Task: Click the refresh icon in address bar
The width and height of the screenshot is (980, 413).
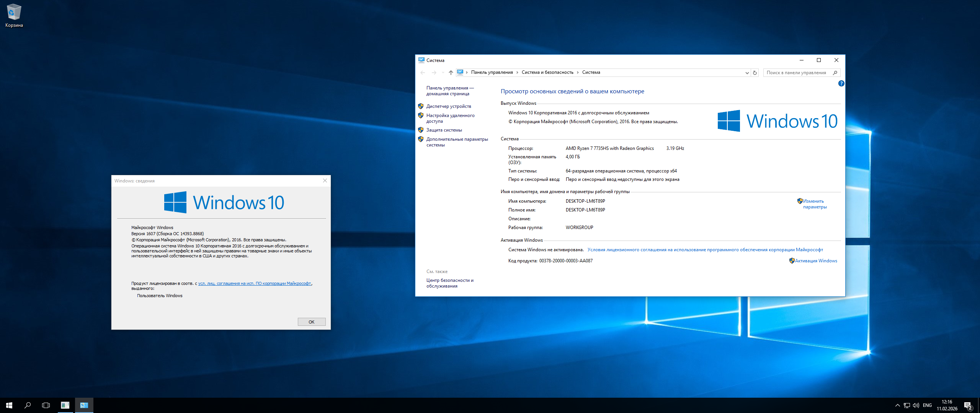Action: 755,73
